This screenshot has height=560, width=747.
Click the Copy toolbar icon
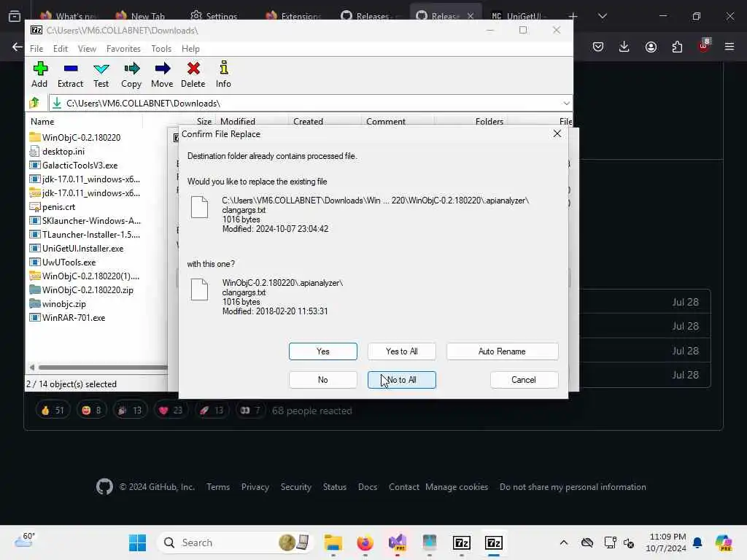(131, 75)
